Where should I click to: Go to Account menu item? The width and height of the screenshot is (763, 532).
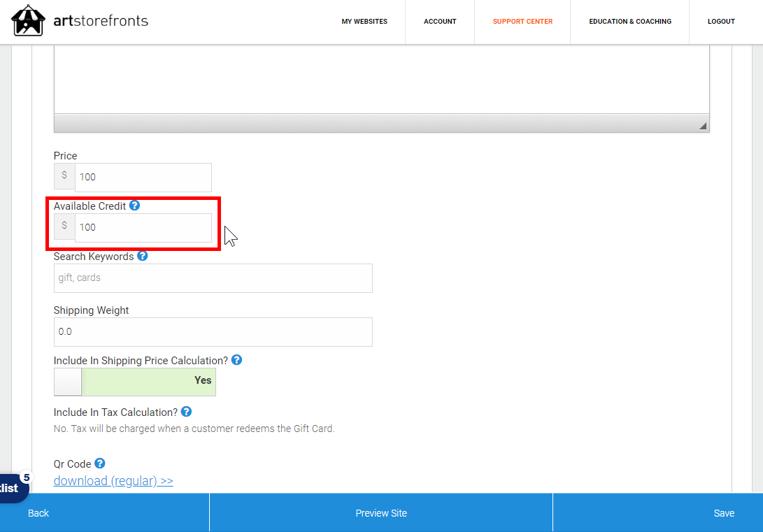[x=440, y=22]
